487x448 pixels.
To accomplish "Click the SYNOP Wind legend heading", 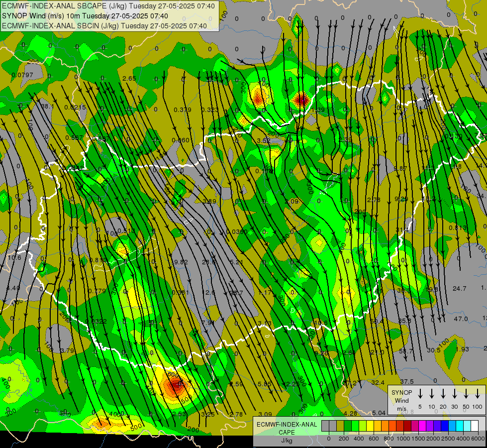I will 401,396.
